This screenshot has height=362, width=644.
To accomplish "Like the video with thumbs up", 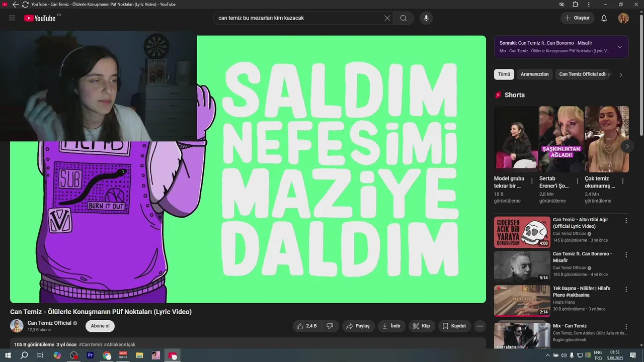I will 307,326.
